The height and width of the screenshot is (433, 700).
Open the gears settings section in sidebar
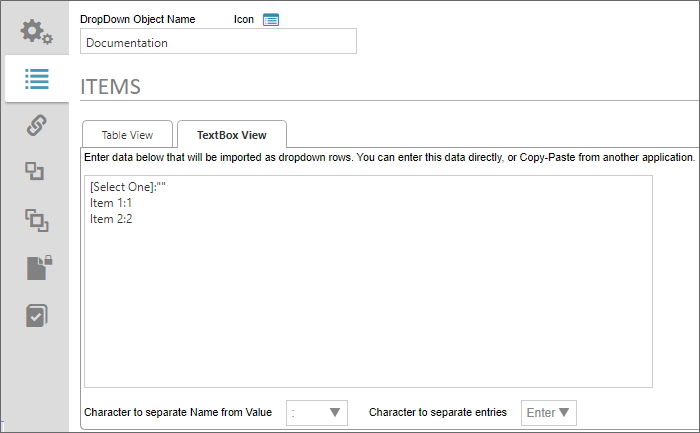[36, 32]
